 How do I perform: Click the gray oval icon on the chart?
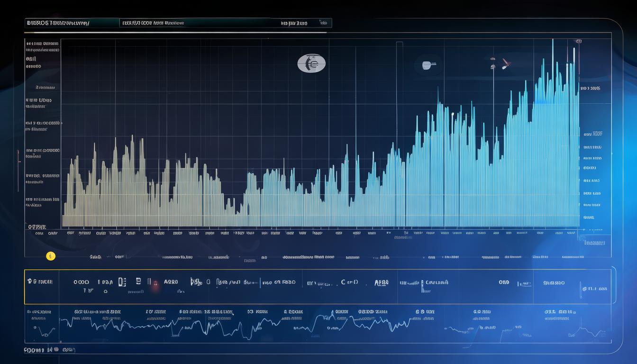pos(311,63)
